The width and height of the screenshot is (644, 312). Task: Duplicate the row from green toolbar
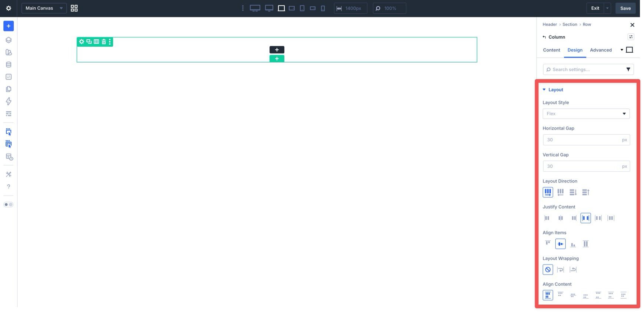click(x=89, y=42)
